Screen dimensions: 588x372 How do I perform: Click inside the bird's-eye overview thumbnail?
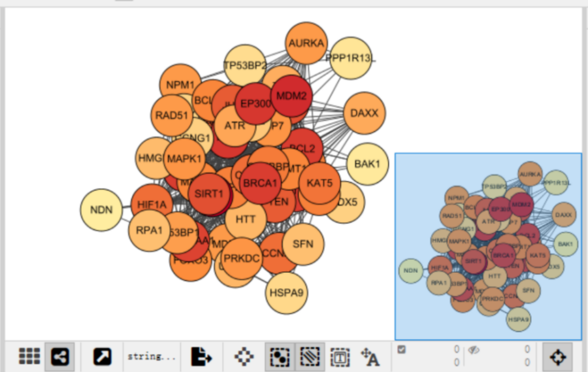pyautogui.click(x=488, y=246)
